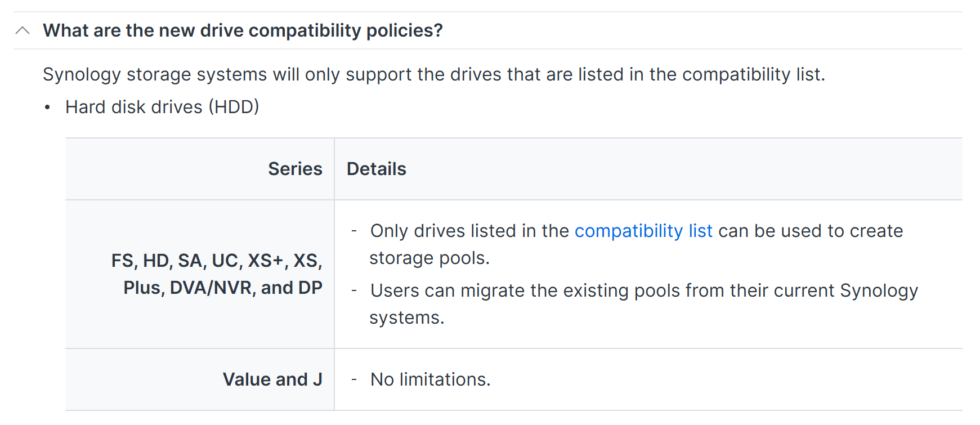Click the "Only drives listed in the" text
980x425 pixels.
pos(470,231)
